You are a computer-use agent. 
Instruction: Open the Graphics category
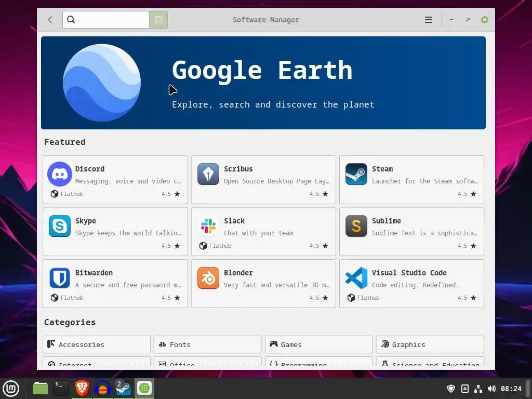[x=430, y=344]
